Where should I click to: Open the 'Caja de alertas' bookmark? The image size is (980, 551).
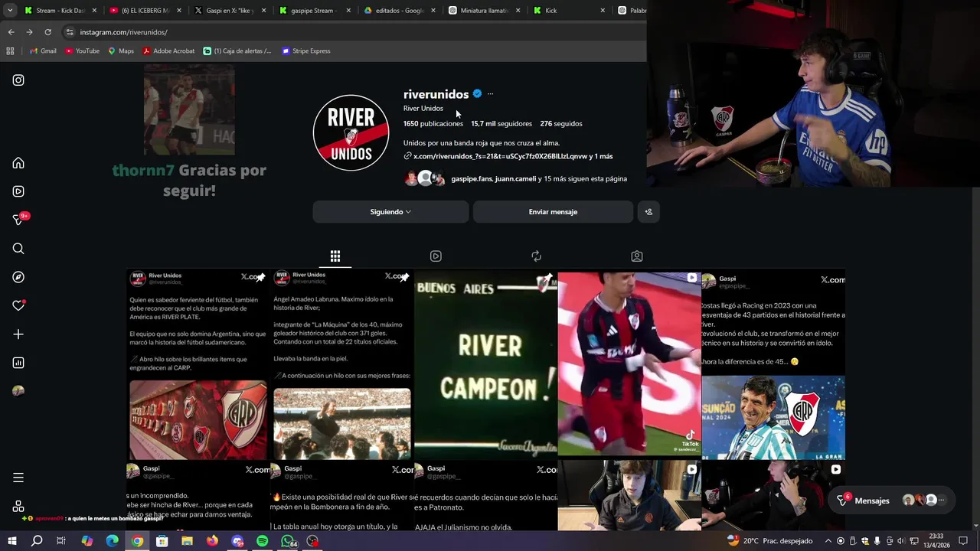click(237, 51)
